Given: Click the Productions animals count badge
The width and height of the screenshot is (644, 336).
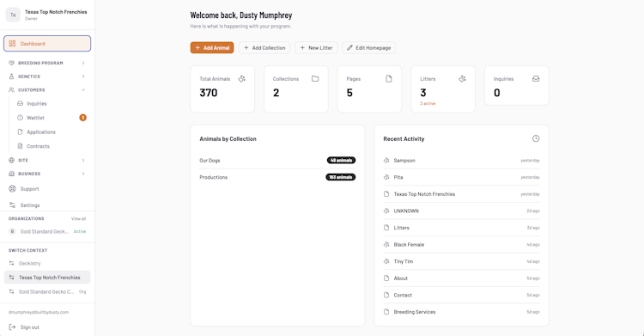Looking at the screenshot, I should tap(341, 177).
